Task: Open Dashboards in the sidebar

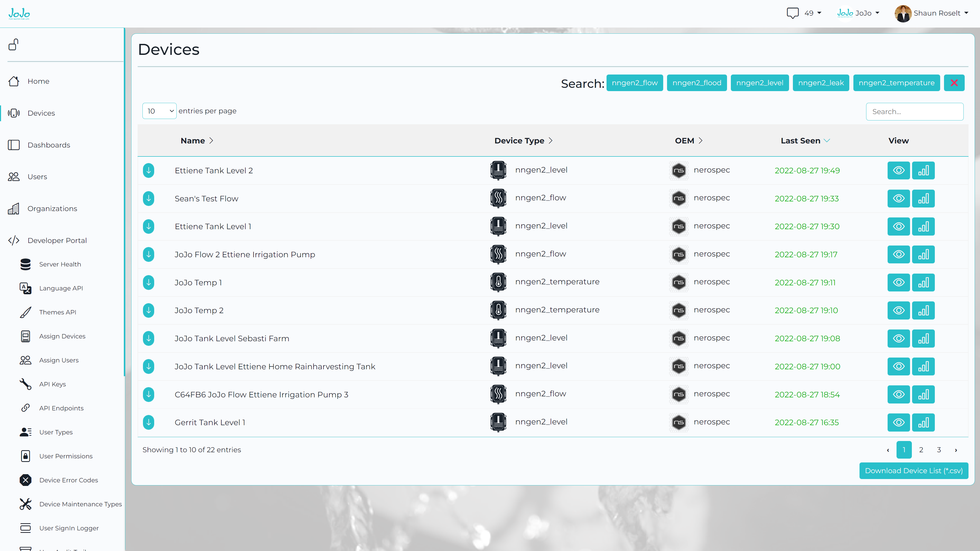Action: [49, 145]
